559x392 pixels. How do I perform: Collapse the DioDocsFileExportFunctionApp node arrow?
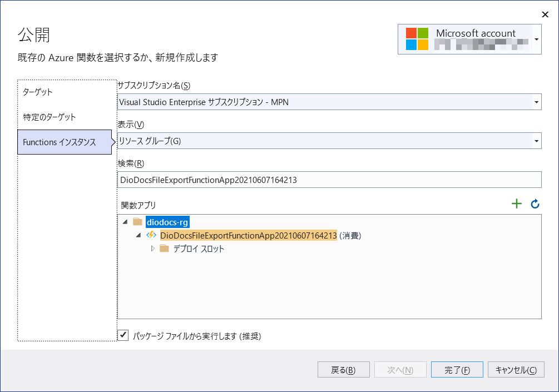click(x=138, y=235)
